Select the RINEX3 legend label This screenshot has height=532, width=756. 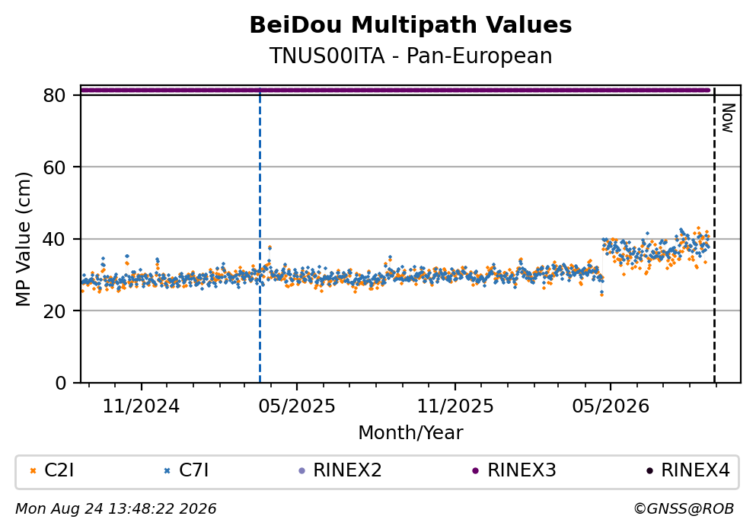(x=522, y=470)
